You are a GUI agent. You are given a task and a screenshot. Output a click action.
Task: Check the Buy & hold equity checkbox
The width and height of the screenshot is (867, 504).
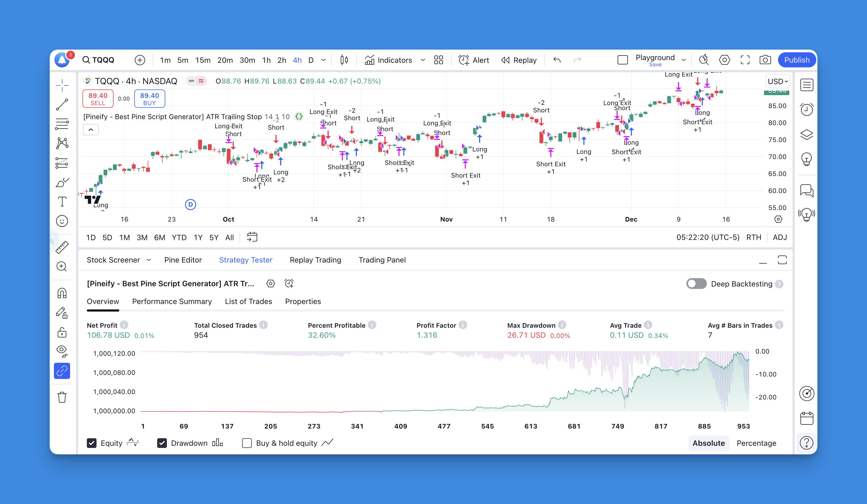(x=247, y=443)
